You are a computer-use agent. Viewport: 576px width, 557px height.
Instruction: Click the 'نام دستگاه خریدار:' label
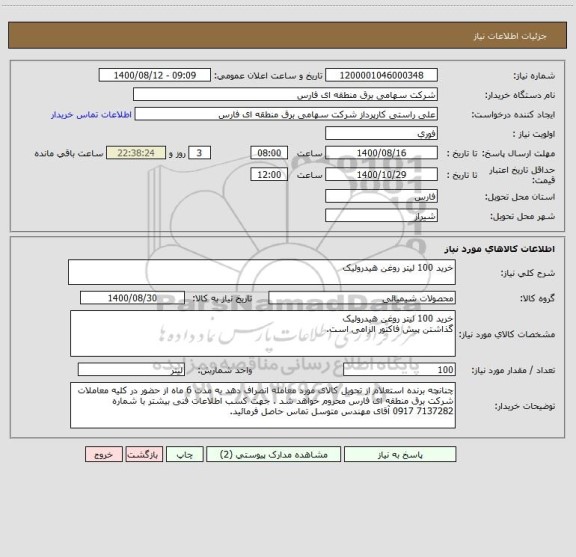click(x=520, y=95)
